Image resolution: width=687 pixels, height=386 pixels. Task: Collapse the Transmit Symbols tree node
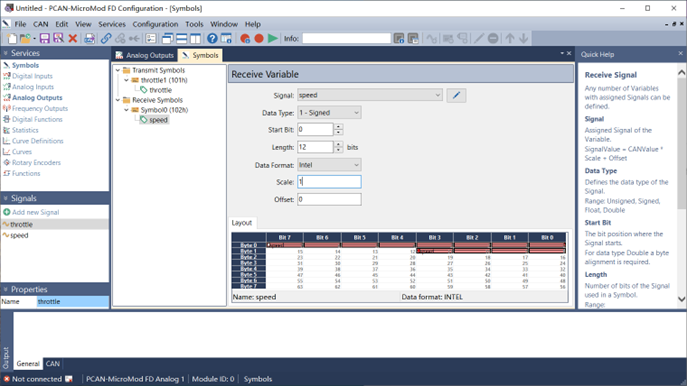117,70
